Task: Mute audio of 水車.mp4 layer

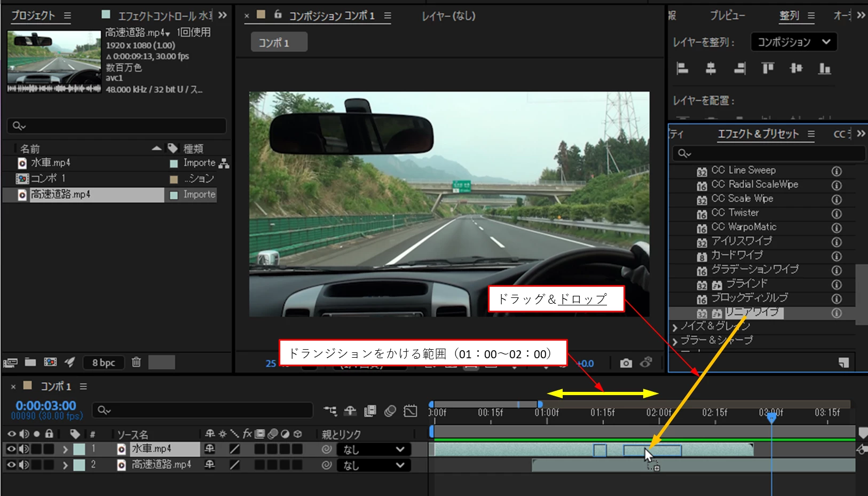Action: [24, 449]
